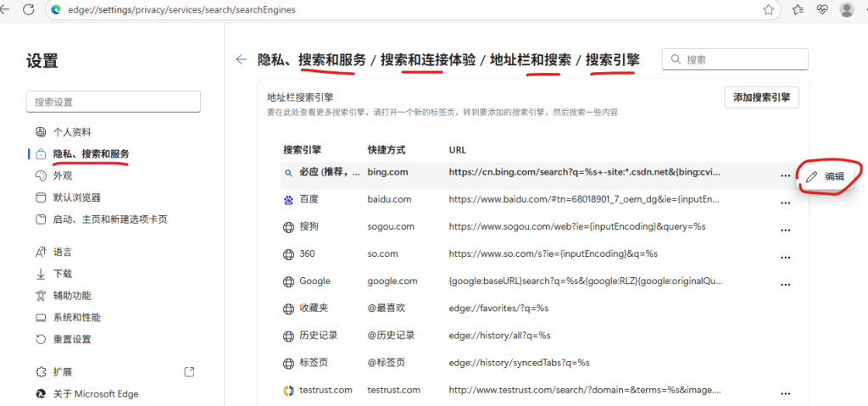Open more options for Google row
Image resolution: width=868 pixels, height=406 pixels.
(x=785, y=284)
